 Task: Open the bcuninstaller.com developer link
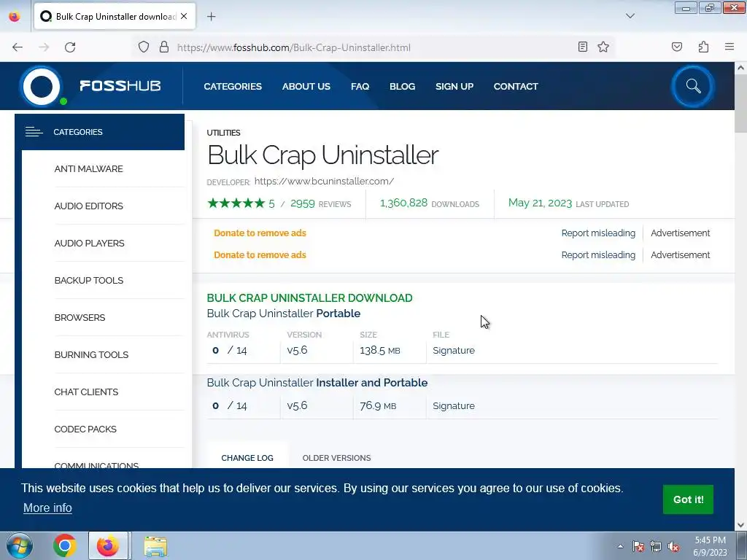point(324,181)
